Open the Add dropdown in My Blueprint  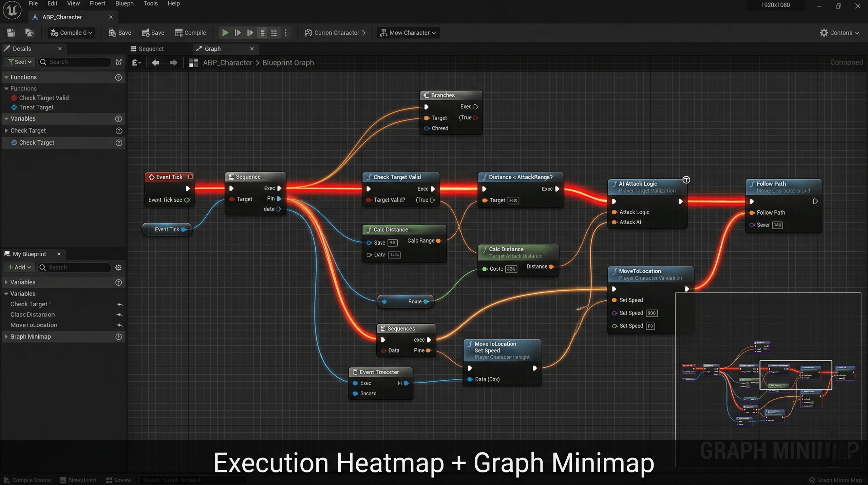tap(20, 267)
